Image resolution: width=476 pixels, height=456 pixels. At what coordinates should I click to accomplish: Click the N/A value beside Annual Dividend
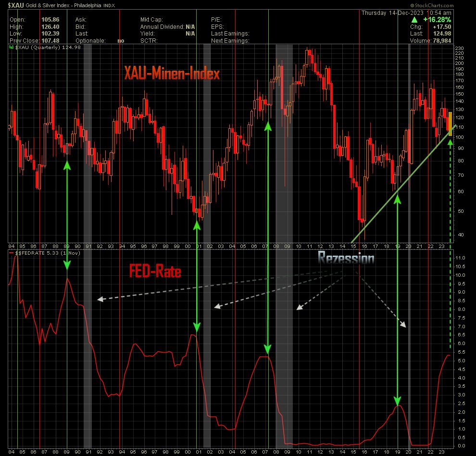[190, 27]
